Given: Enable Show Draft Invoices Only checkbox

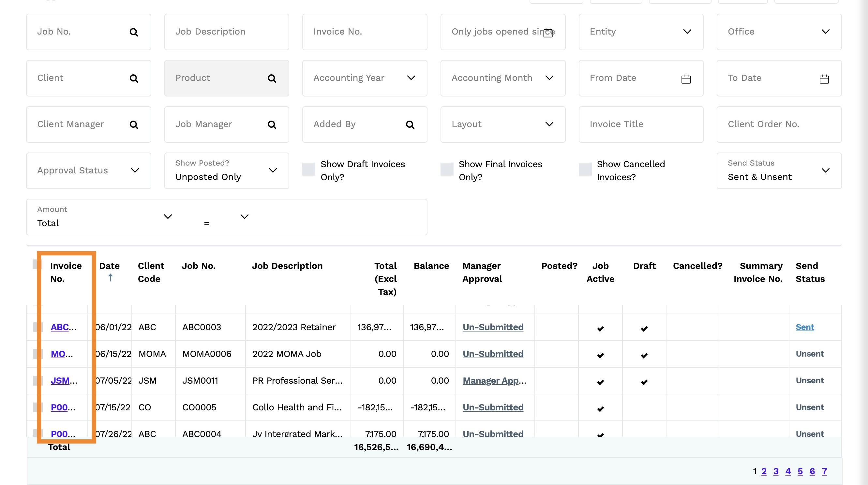Looking at the screenshot, I should pos(308,169).
